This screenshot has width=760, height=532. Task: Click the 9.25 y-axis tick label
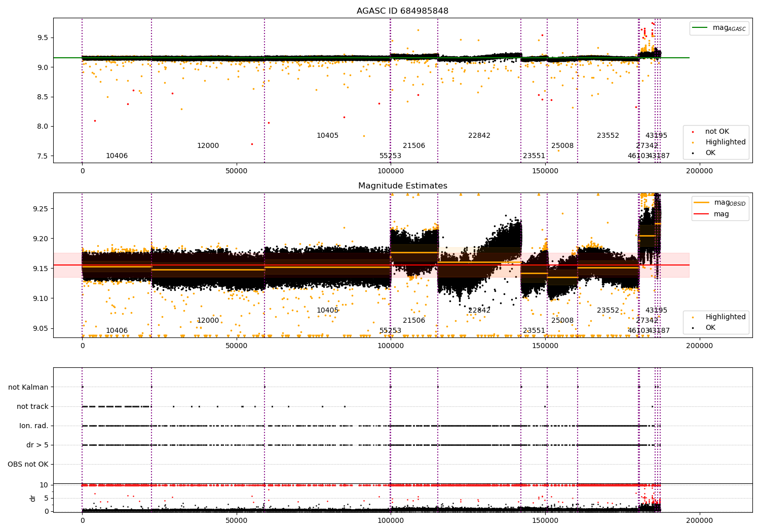[40, 209]
